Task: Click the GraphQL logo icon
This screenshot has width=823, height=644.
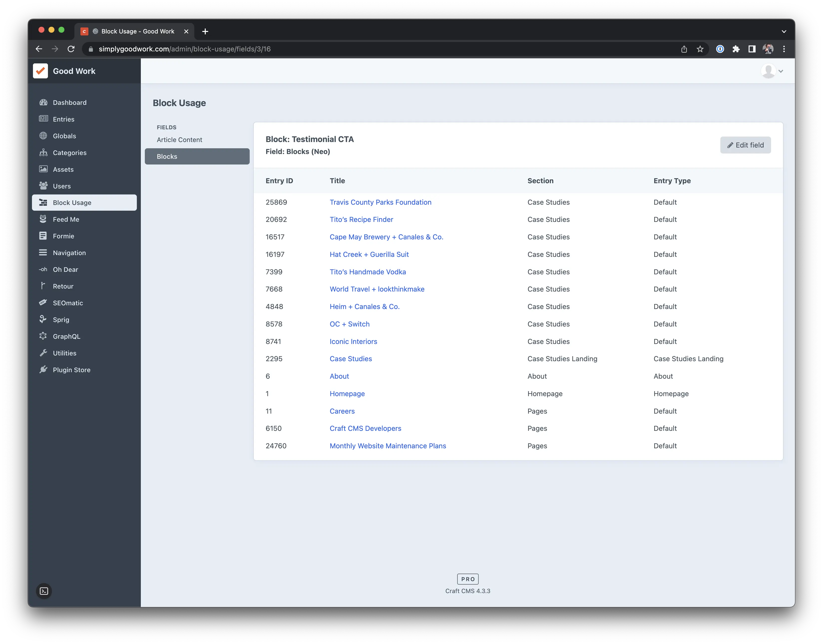Action: click(43, 336)
